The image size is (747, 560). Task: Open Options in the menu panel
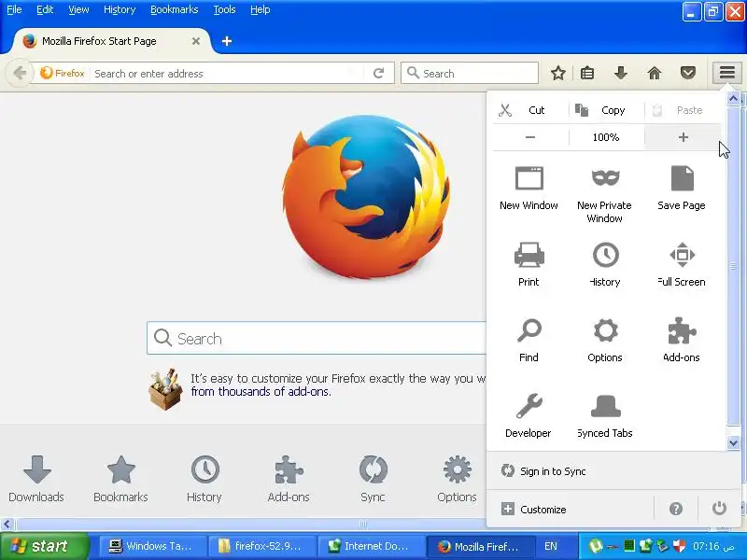pos(605,341)
